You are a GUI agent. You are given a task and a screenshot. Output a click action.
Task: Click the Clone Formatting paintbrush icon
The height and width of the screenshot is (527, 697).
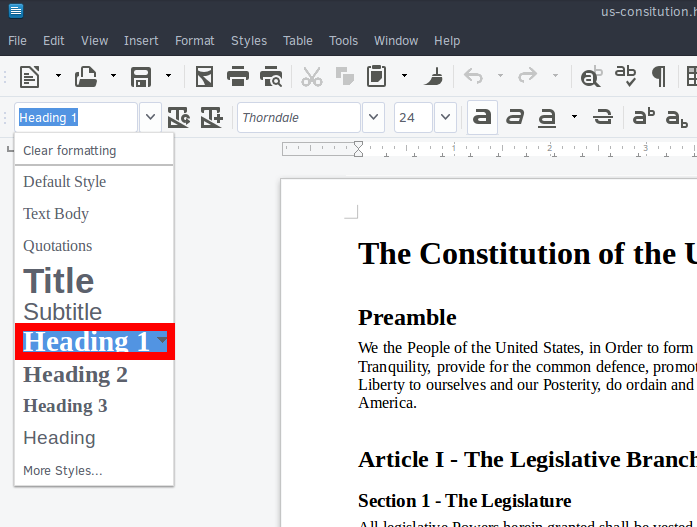pyautogui.click(x=434, y=76)
